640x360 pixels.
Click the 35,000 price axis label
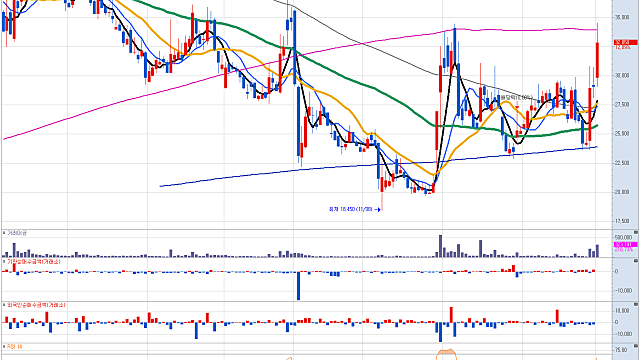tap(622, 18)
